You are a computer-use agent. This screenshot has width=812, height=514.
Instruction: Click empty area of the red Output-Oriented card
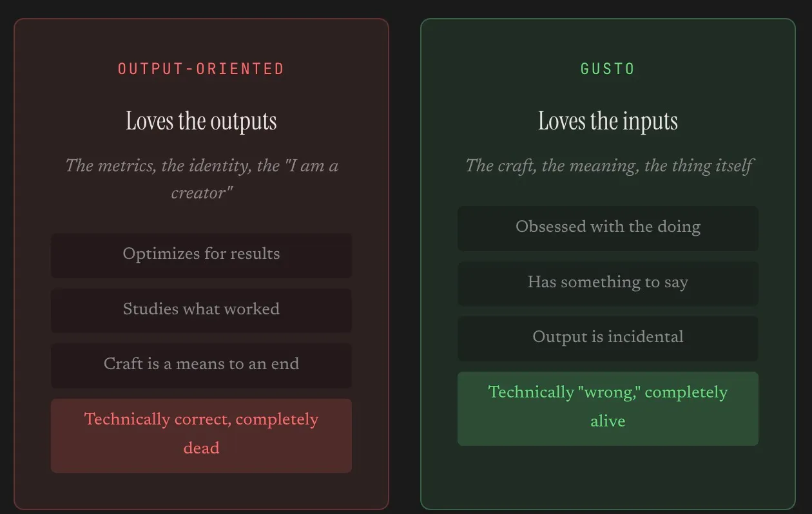click(x=201, y=491)
